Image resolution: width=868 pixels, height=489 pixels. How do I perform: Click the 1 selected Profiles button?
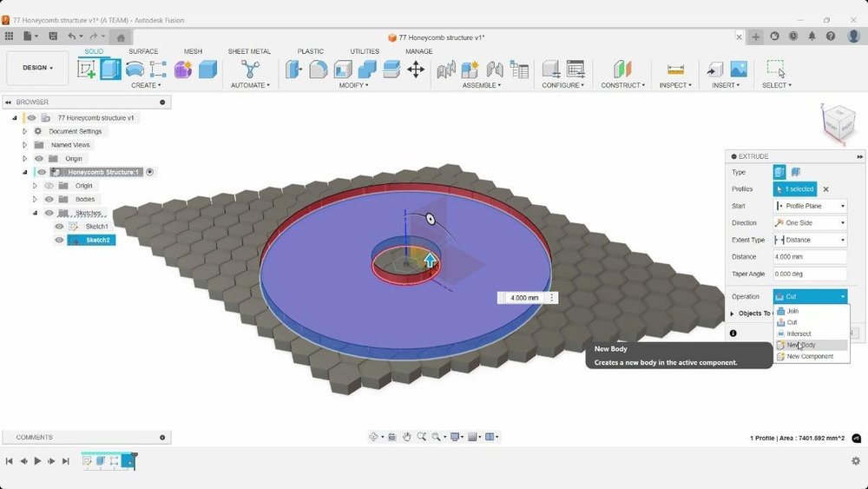(795, 189)
